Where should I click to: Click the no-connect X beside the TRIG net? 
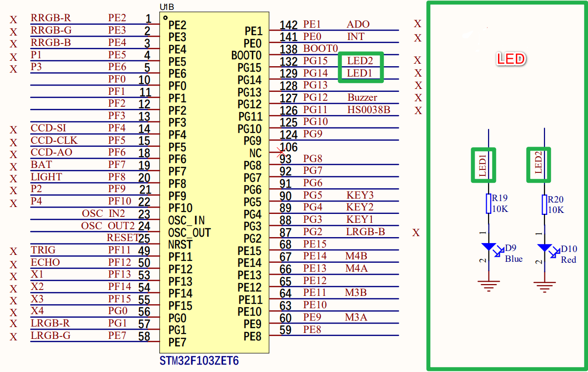point(13,251)
